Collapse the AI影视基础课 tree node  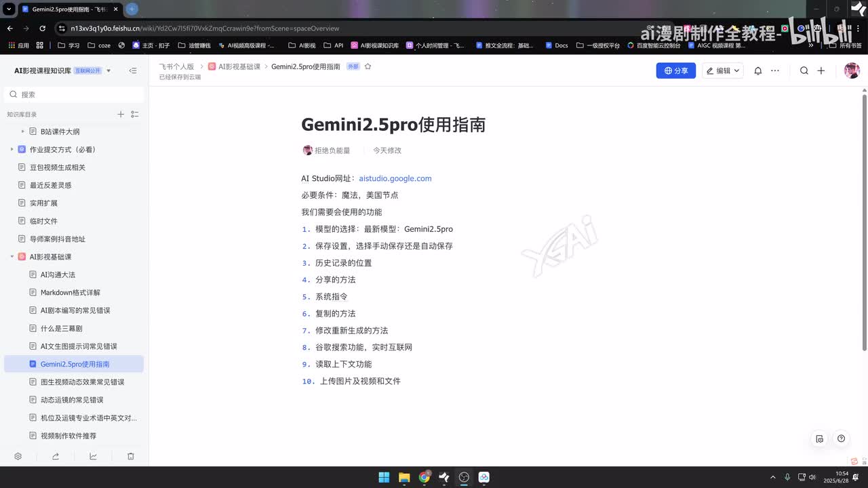(x=12, y=257)
